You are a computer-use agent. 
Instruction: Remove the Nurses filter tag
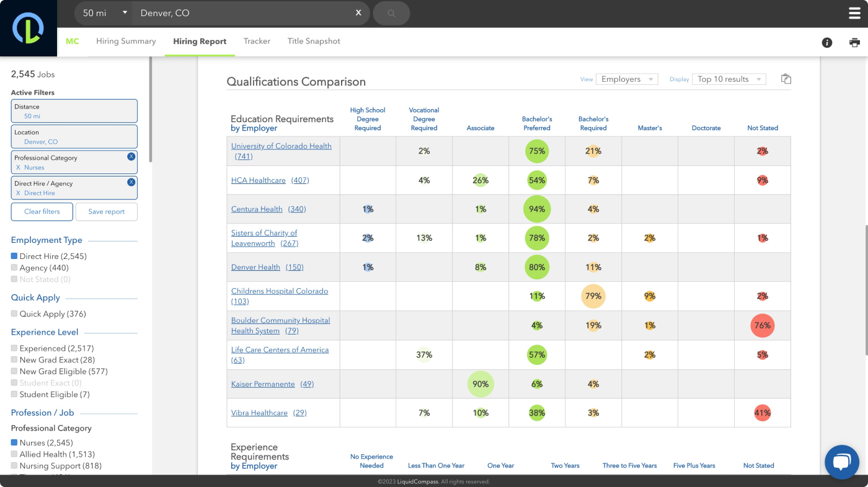coord(18,167)
